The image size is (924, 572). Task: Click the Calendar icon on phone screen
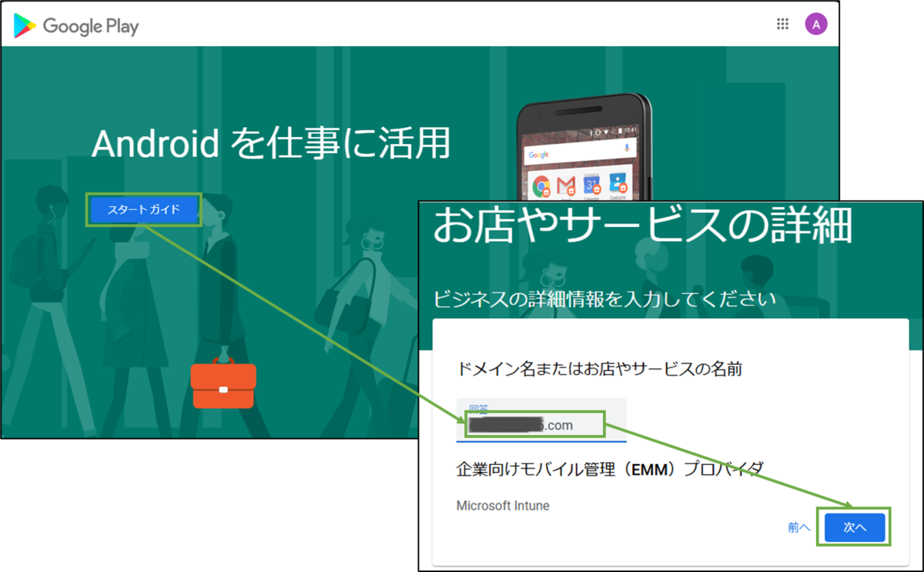593,185
